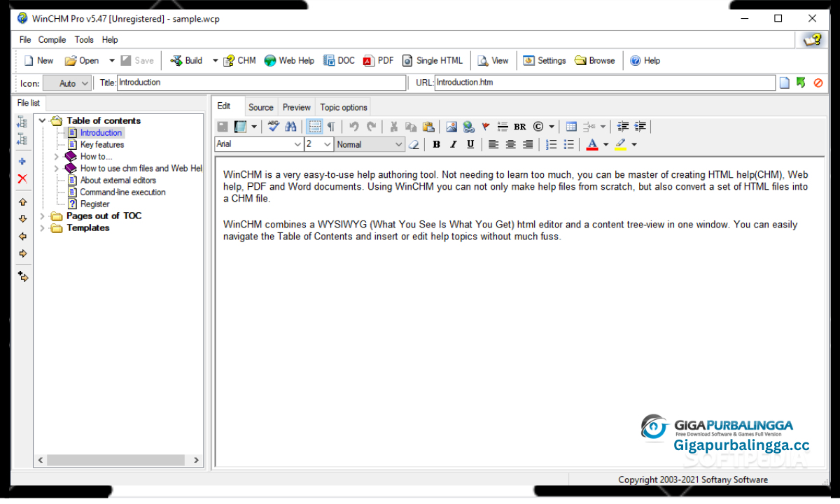Open the font name Arial dropdown
The image size is (840, 504).
click(x=297, y=144)
